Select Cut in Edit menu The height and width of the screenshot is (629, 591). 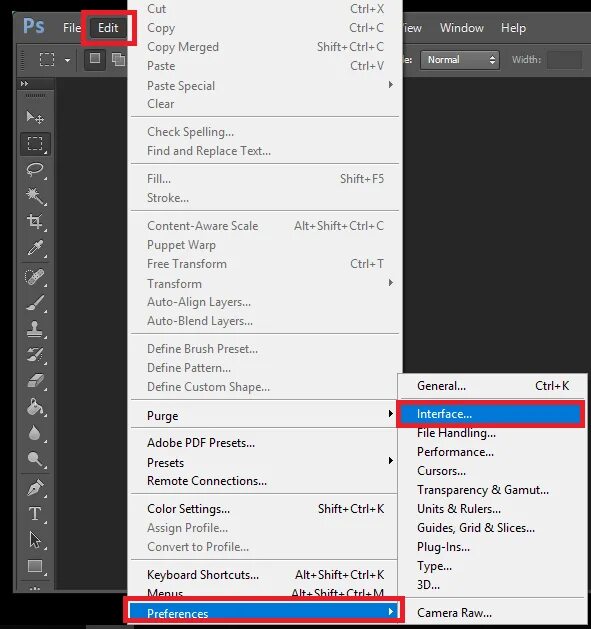point(265,9)
